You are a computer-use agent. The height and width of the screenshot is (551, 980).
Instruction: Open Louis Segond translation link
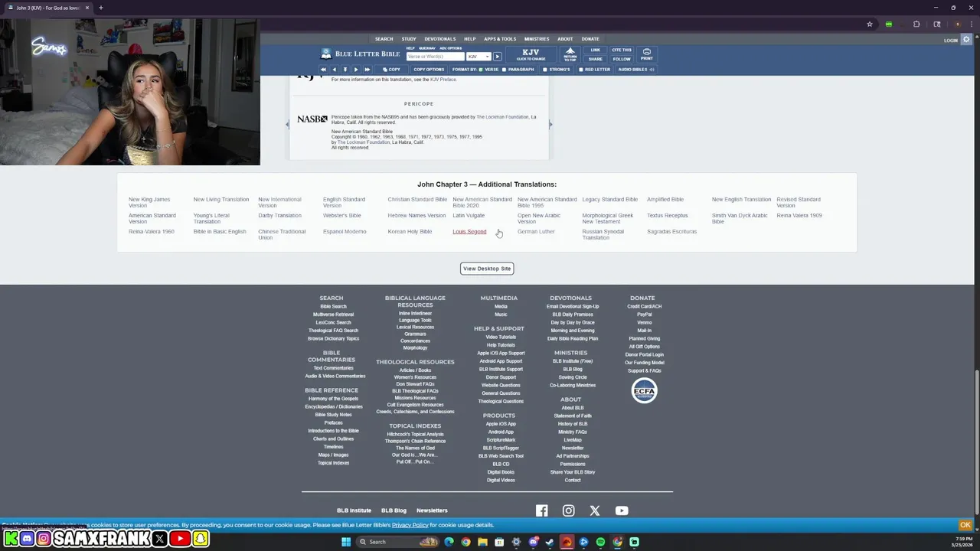click(x=469, y=231)
